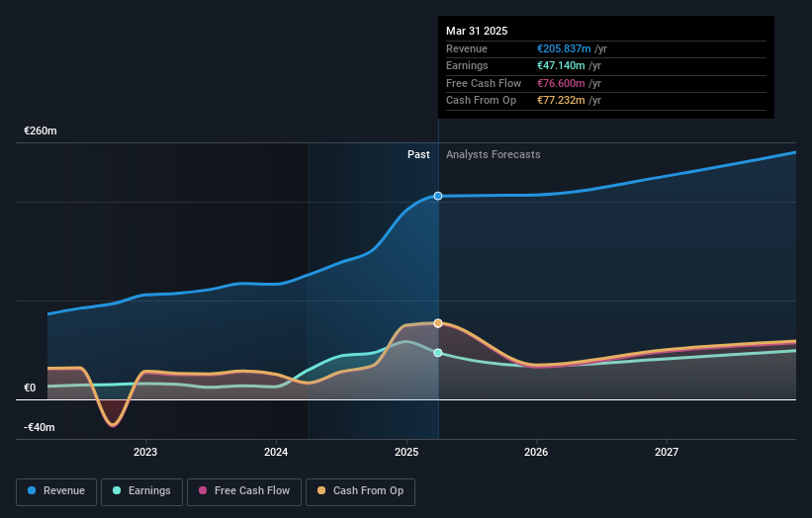Toggle the Cash From Op legend series
The image size is (812, 518).
tap(360, 491)
